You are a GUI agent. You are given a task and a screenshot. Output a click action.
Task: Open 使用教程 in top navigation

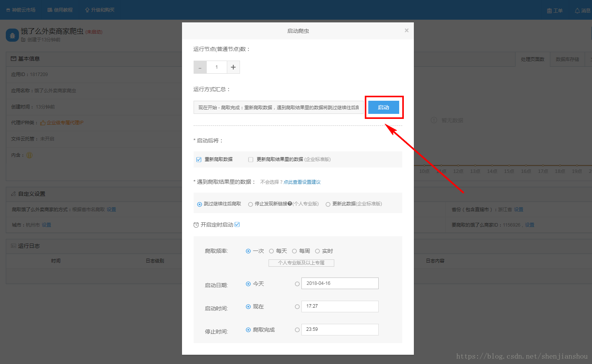tap(60, 10)
